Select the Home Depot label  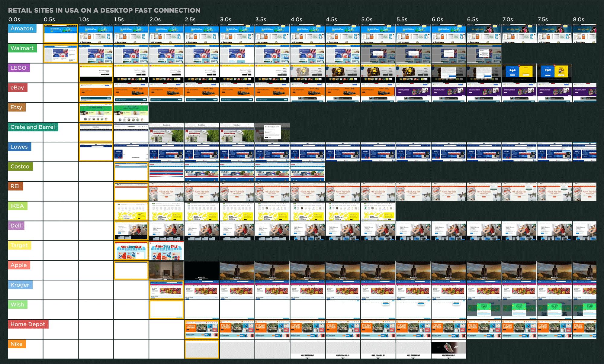pos(28,324)
